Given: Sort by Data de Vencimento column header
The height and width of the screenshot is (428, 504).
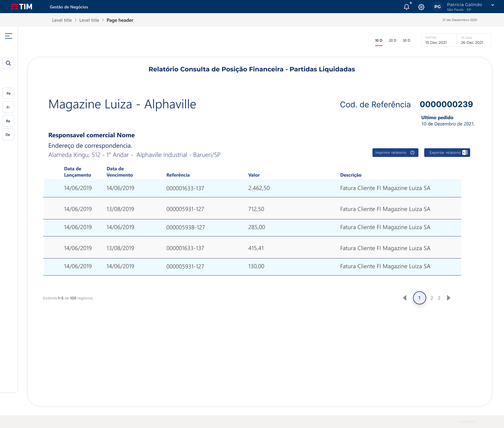Looking at the screenshot, I should click(x=120, y=172).
